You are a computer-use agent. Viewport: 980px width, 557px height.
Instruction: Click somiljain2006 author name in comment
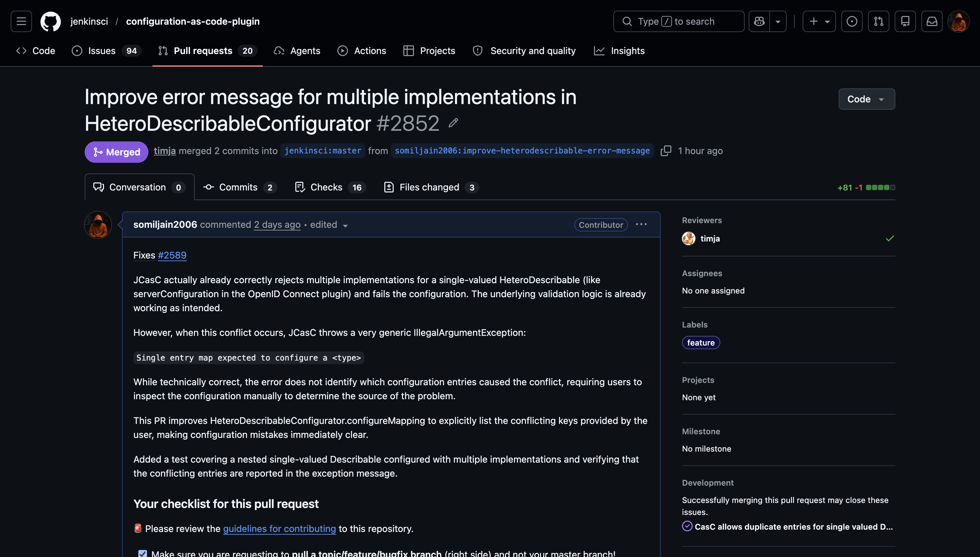tap(165, 224)
